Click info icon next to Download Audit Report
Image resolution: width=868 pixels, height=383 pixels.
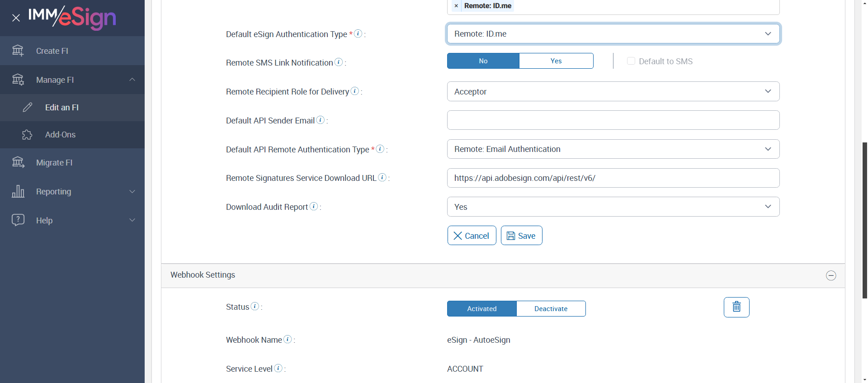point(314,206)
